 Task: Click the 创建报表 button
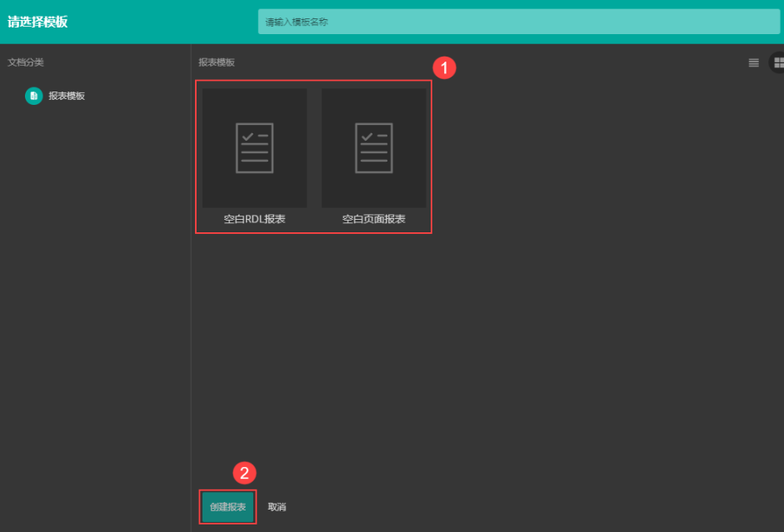tap(227, 507)
